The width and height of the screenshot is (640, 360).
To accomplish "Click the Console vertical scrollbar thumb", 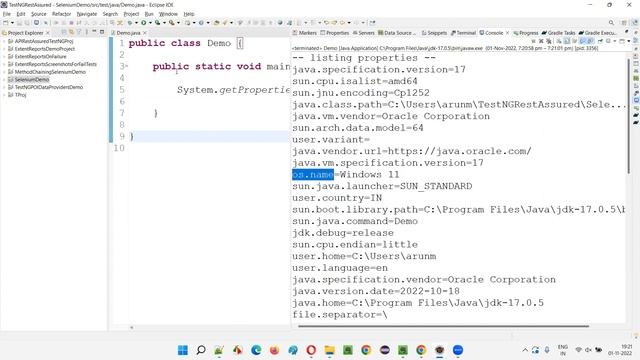I will point(629,116).
